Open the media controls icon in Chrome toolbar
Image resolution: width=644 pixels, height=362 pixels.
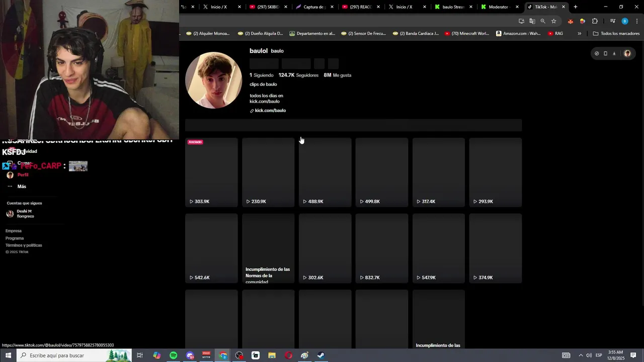(613, 21)
